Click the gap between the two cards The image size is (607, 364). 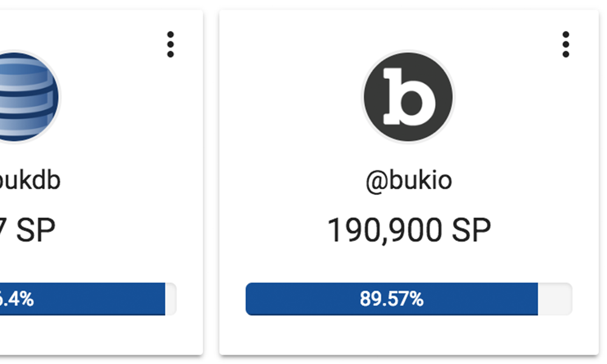point(211,182)
